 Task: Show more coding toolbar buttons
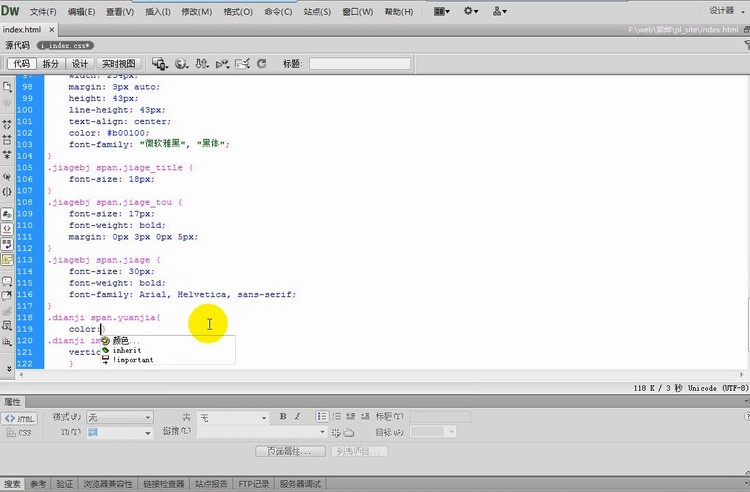tap(9, 368)
